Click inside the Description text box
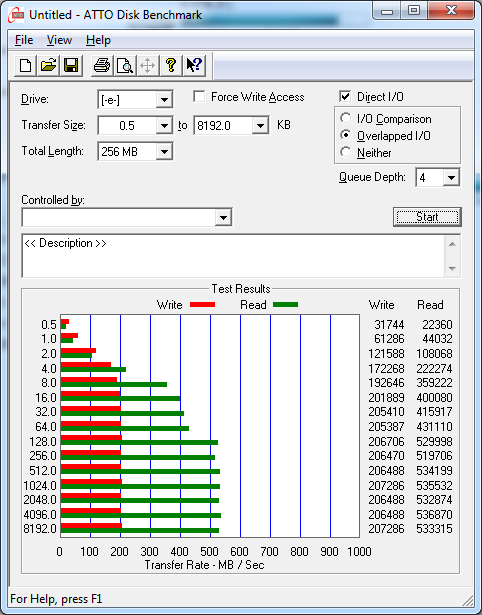The width and height of the screenshot is (482, 615). [233, 256]
